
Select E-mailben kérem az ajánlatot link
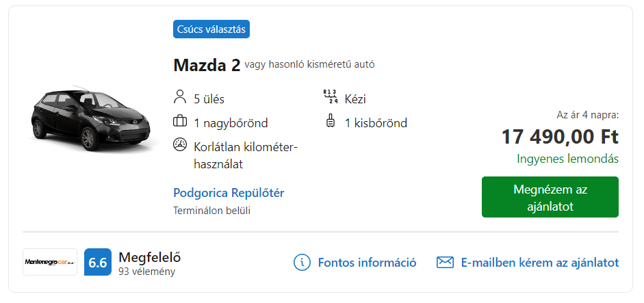point(540,263)
